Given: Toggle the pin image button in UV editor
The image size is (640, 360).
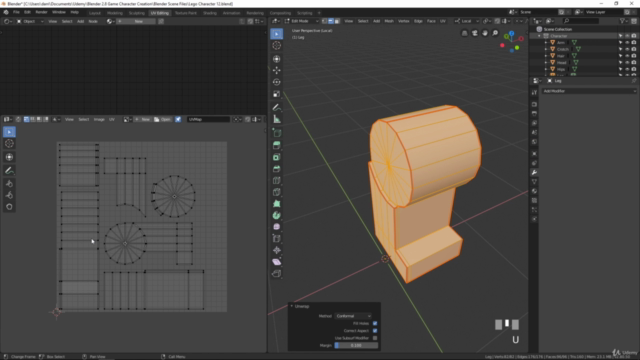Looking at the screenshot, I should tap(178, 119).
